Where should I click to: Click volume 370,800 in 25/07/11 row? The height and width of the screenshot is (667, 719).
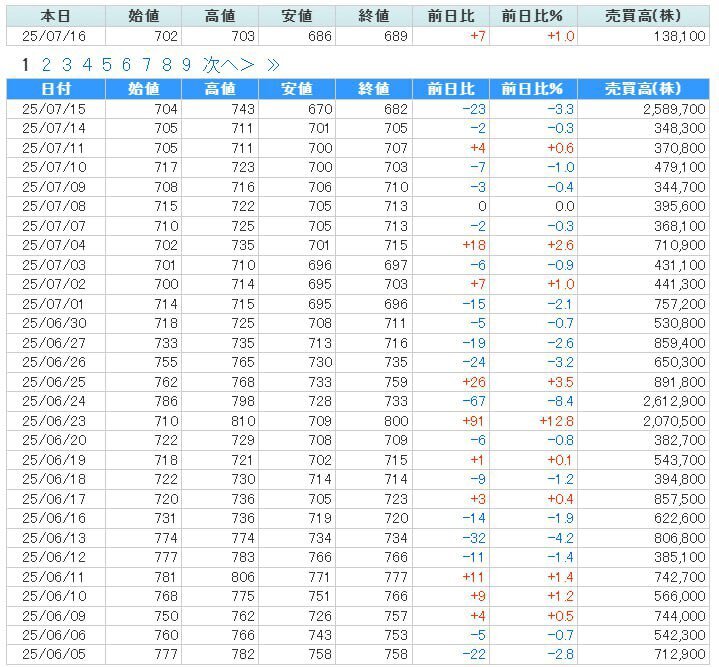point(680,148)
